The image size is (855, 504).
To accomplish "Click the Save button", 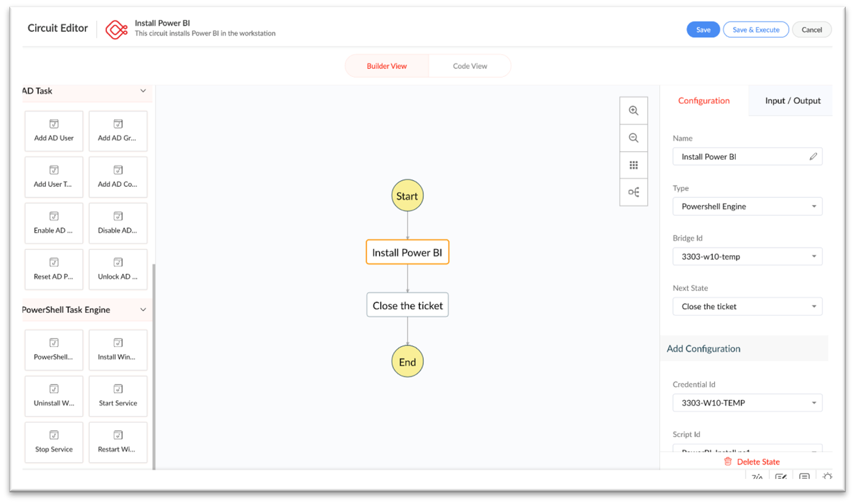I will point(703,30).
